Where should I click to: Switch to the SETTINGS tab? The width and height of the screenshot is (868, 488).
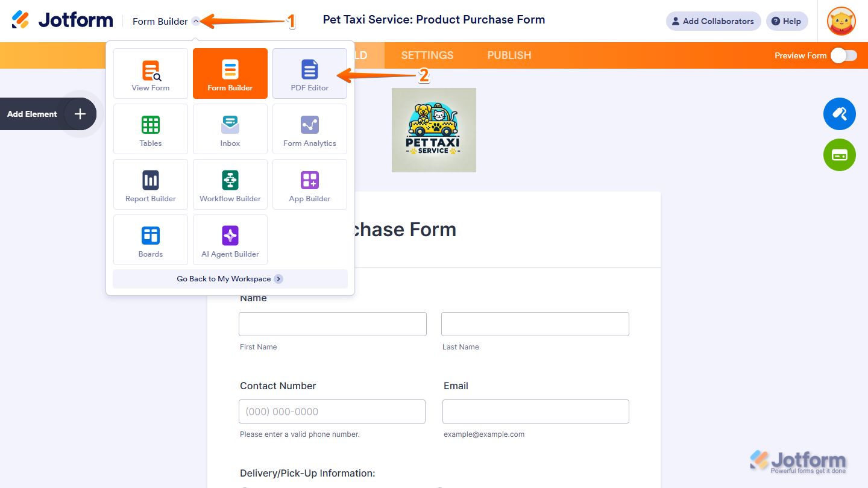click(x=427, y=55)
